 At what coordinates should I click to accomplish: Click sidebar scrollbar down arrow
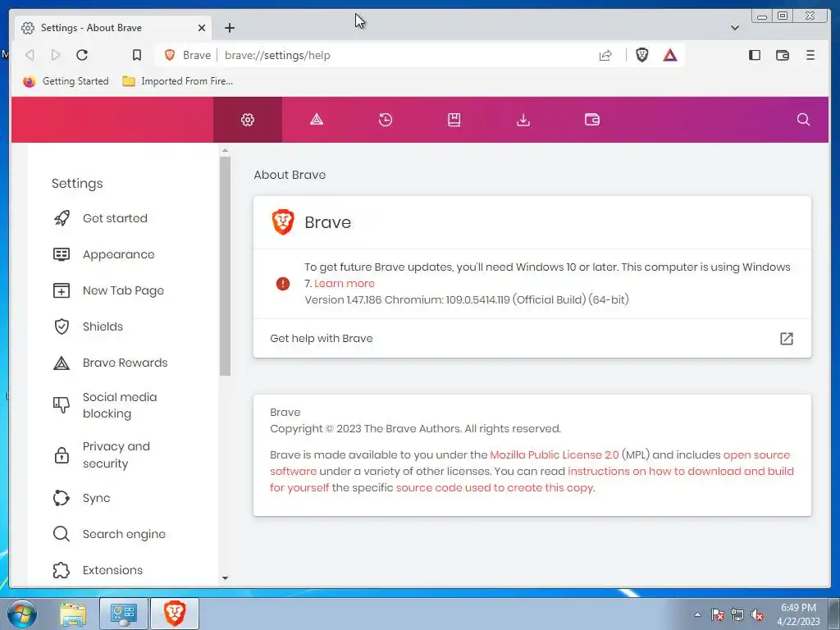coord(225,578)
